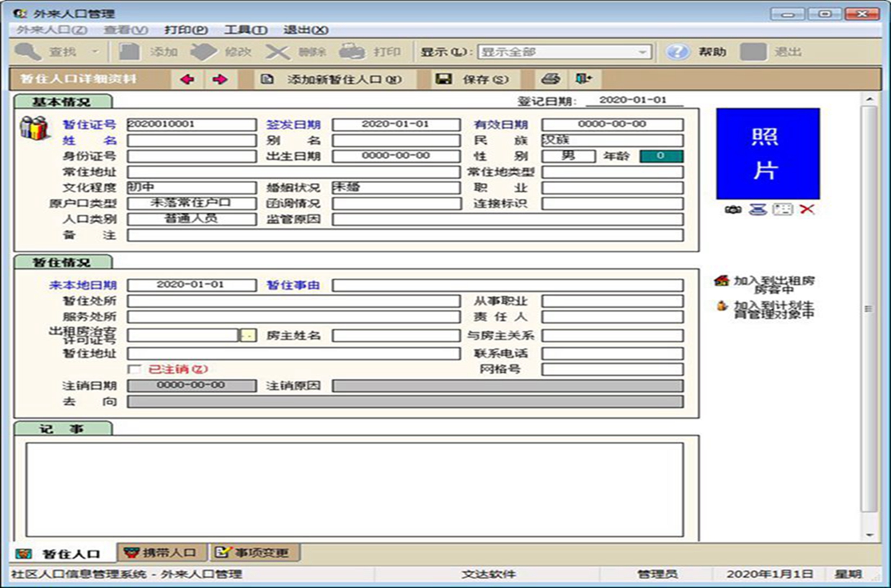
Task: Open the 打印 menu in the menu bar
Action: point(186,30)
